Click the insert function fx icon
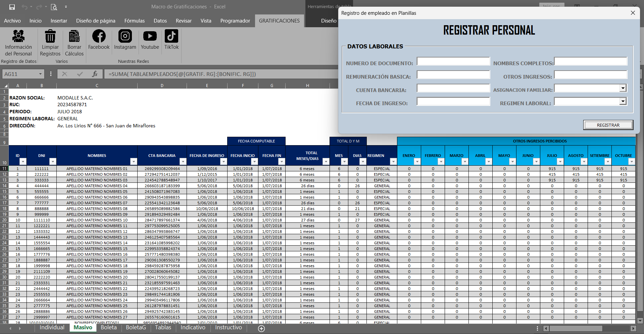Screen dimensions: 644x334 point(95,74)
